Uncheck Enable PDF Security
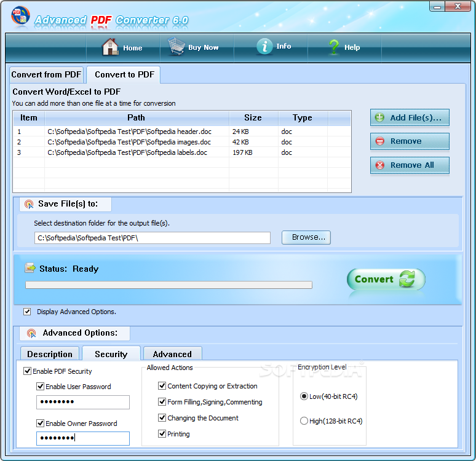Viewport: 476px width, 461px height. click(x=27, y=371)
